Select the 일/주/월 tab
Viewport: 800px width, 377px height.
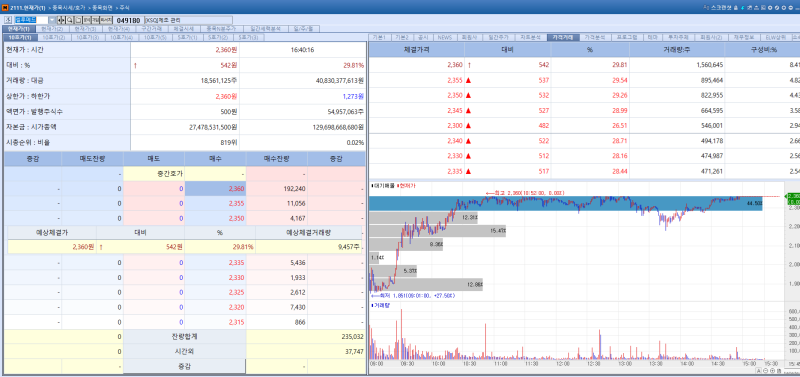[303, 29]
